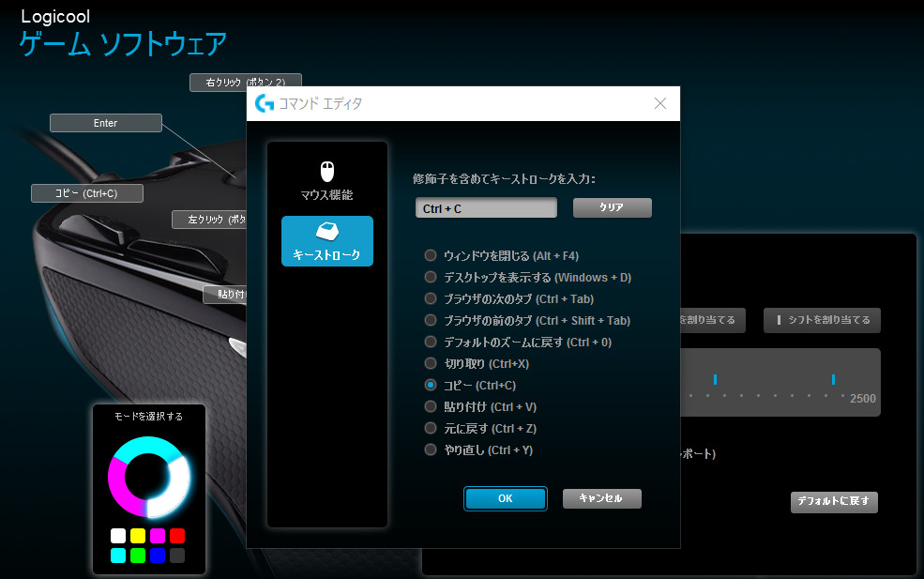Click the 2500 DPI value label
This screenshot has width=924, height=579.
click(x=863, y=399)
